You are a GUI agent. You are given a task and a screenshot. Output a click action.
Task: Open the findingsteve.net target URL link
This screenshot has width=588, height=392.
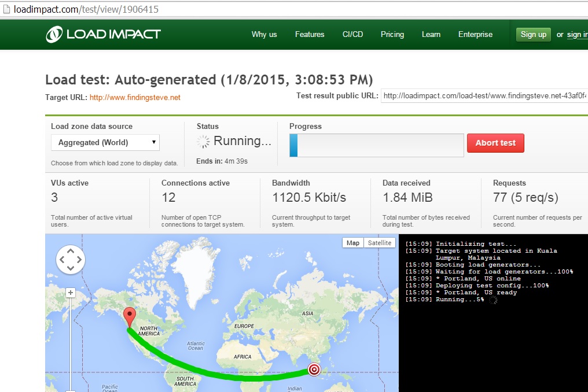[x=135, y=98]
